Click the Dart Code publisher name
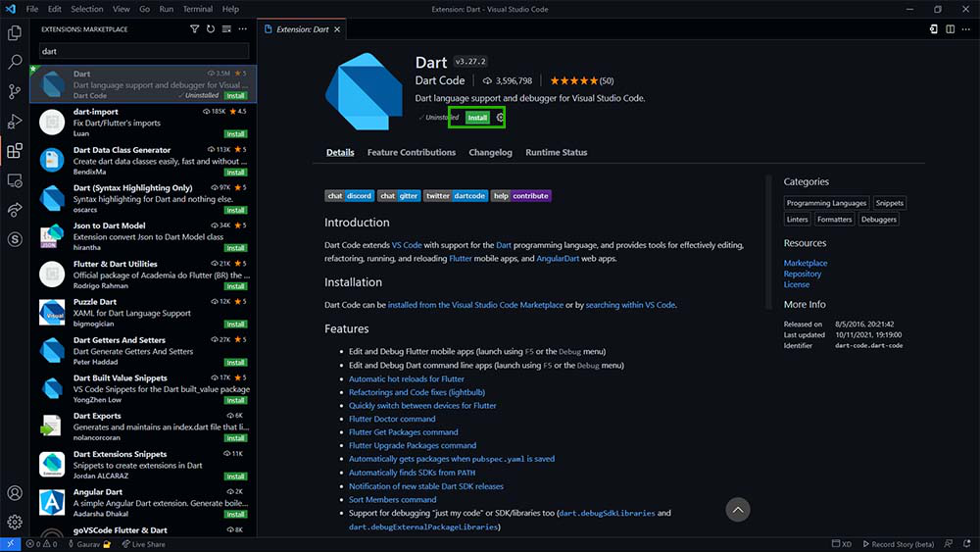 440,80
